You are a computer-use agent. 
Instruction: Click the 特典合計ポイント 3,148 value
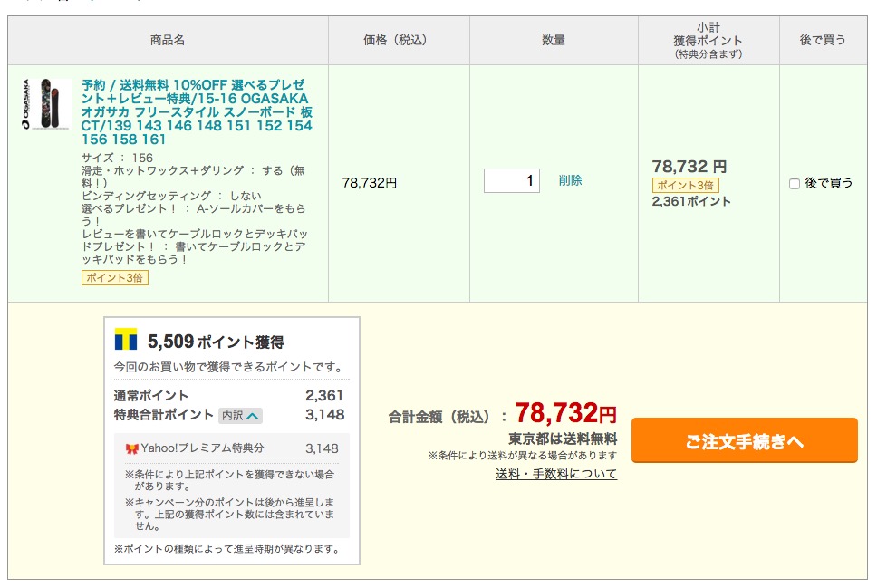coord(325,415)
